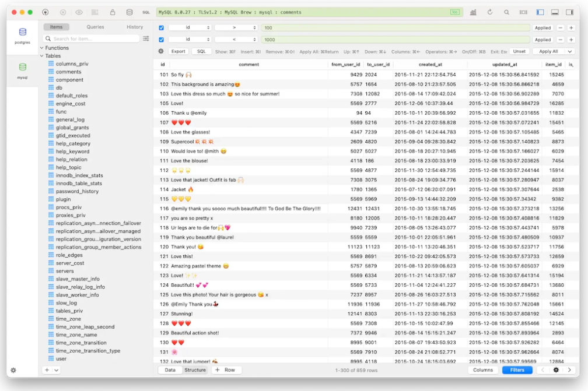Click the search magnifier in the top toolbar
The image size is (588, 391).
point(506,12)
